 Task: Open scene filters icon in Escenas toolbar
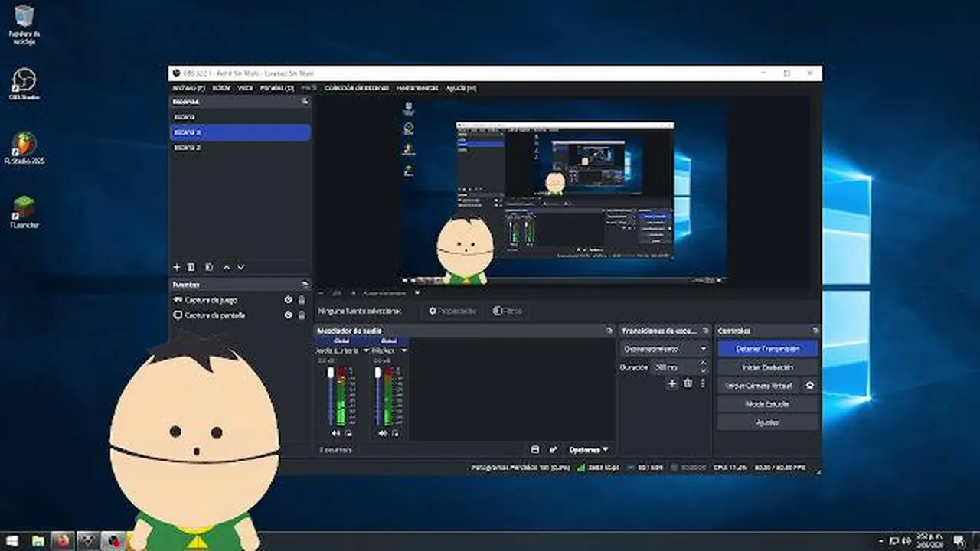[x=208, y=267]
